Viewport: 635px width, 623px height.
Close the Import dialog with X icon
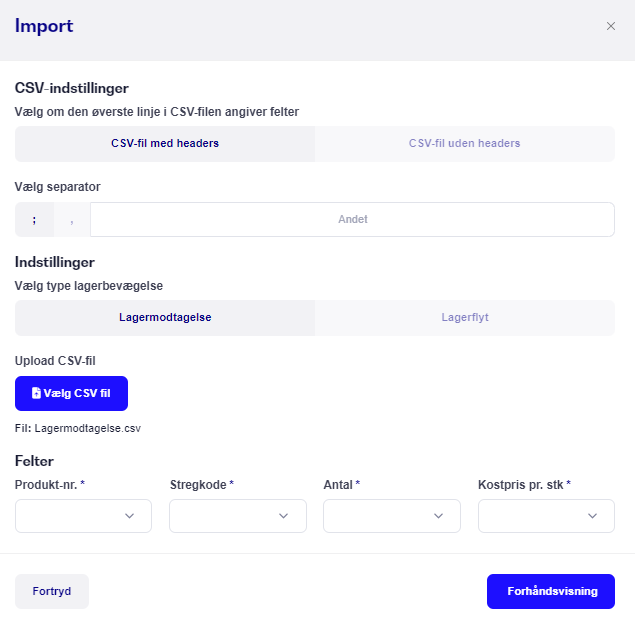tap(611, 26)
